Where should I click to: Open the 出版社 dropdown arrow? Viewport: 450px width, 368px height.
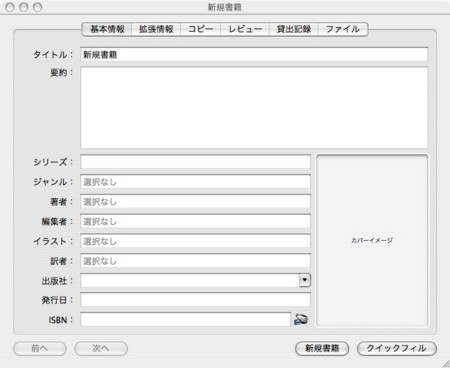pyautogui.click(x=305, y=280)
